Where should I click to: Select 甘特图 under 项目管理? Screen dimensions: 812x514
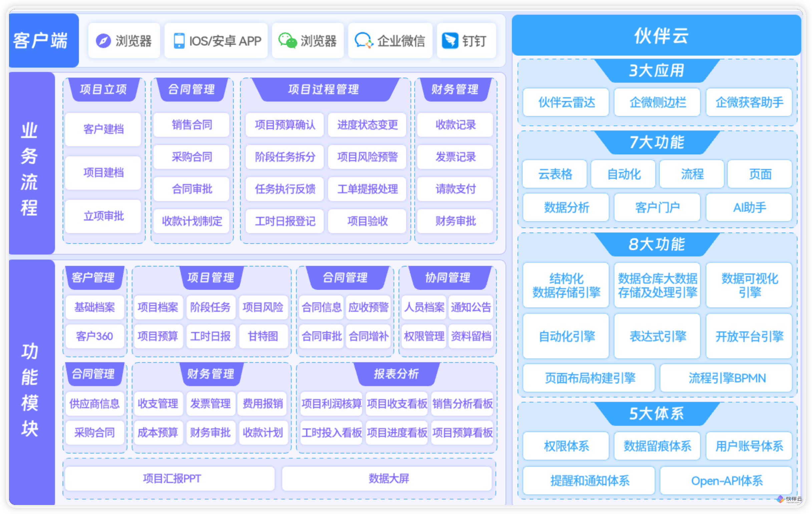[x=263, y=336]
